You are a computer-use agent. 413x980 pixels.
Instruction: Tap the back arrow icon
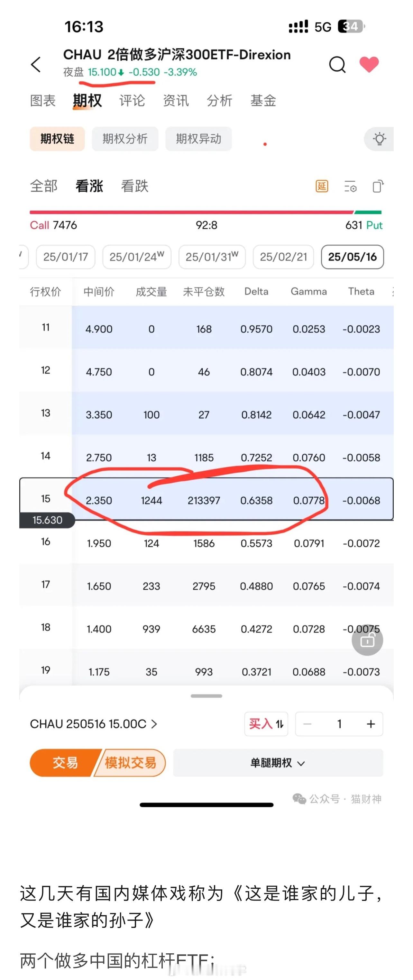[x=36, y=65]
